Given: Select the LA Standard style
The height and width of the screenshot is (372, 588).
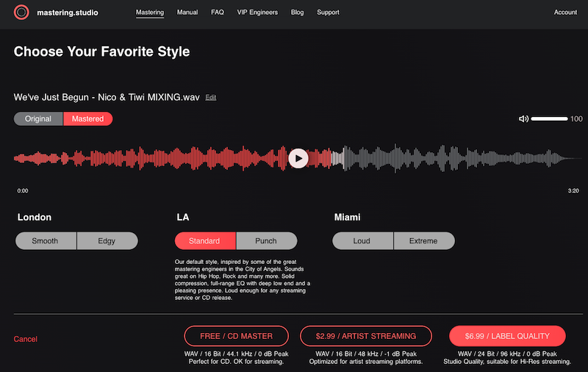Looking at the screenshot, I should click(205, 240).
